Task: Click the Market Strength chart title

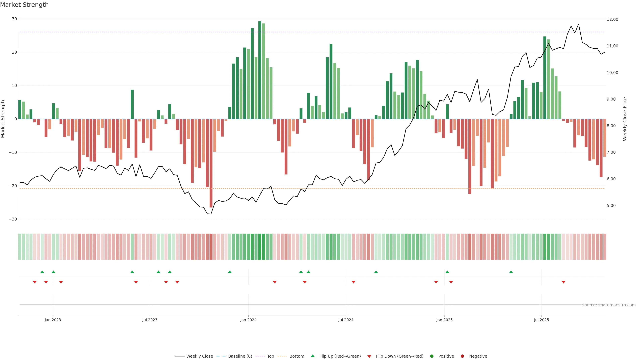Action: pos(24,5)
